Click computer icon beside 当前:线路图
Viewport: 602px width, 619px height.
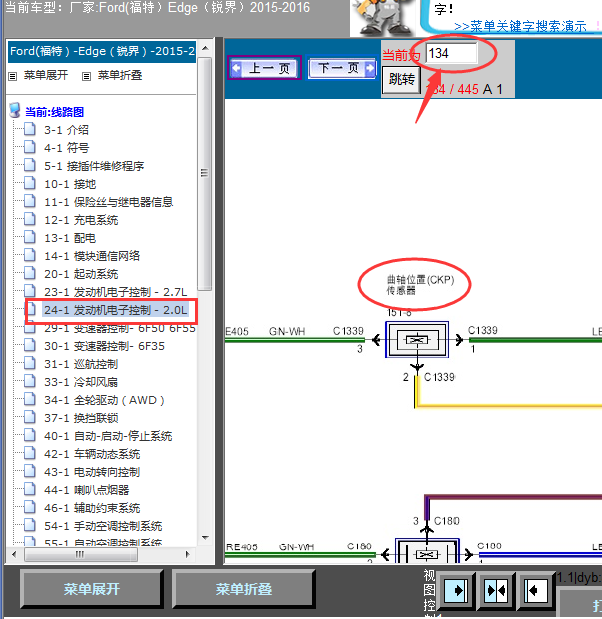15,111
